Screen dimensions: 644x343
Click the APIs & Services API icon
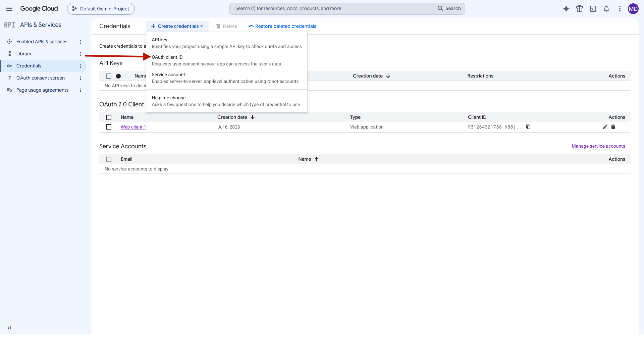click(9, 25)
